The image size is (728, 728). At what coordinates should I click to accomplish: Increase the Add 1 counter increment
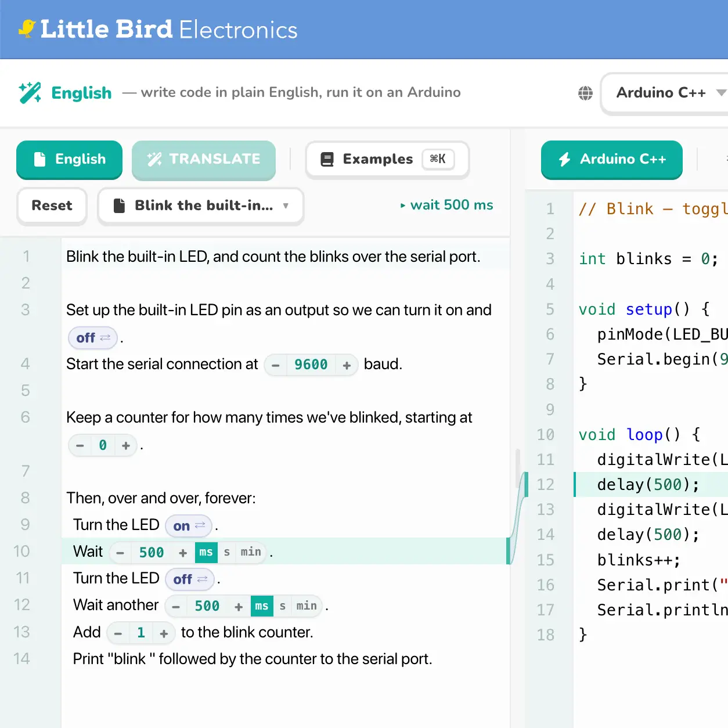pos(164,633)
